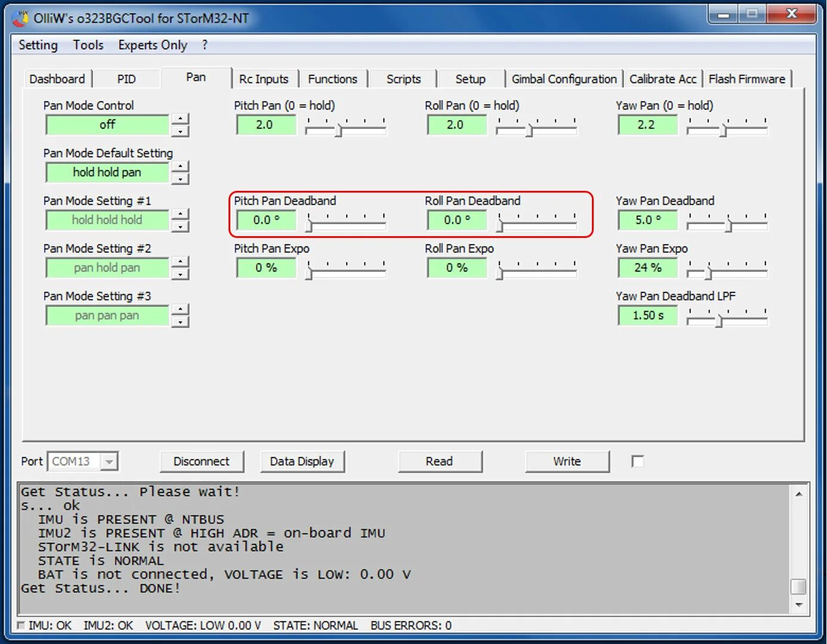Switch to the Gimbal Configuration tab
The width and height of the screenshot is (827, 644).
tap(564, 79)
